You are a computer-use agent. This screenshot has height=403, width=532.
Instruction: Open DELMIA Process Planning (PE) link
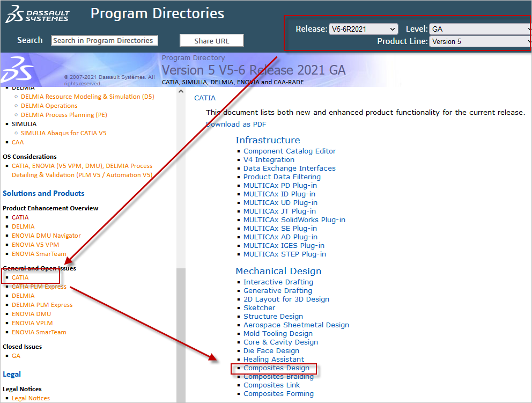64,115
